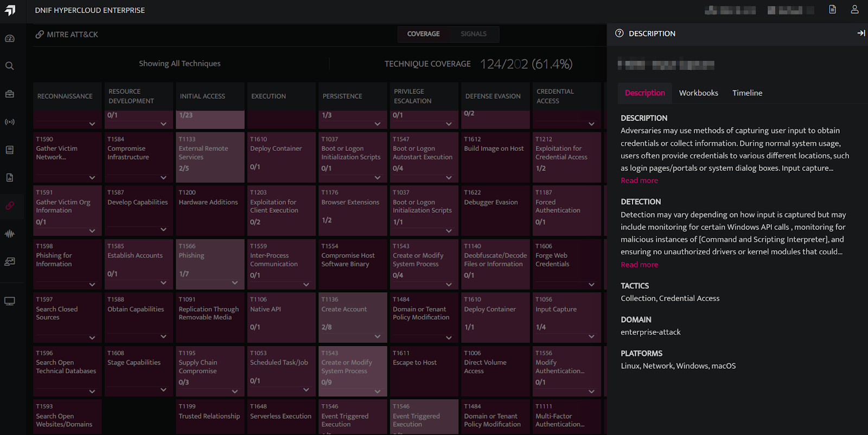This screenshot has height=435, width=868.
Task: Click Read more under the DETECTION text
Action: [x=639, y=265]
